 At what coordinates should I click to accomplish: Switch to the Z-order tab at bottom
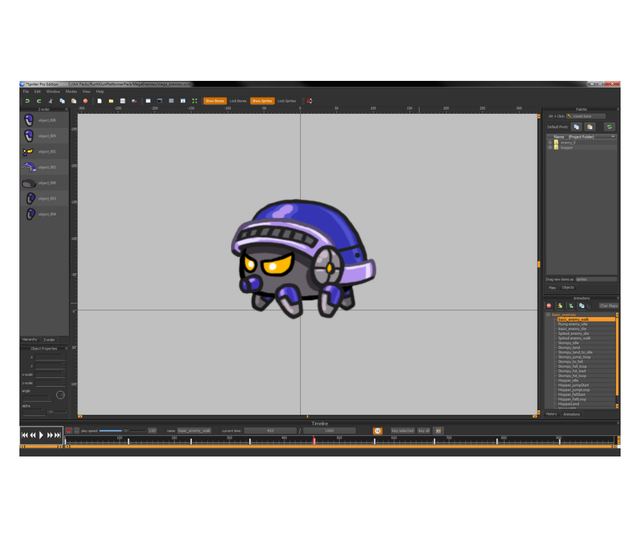click(x=49, y=339)
